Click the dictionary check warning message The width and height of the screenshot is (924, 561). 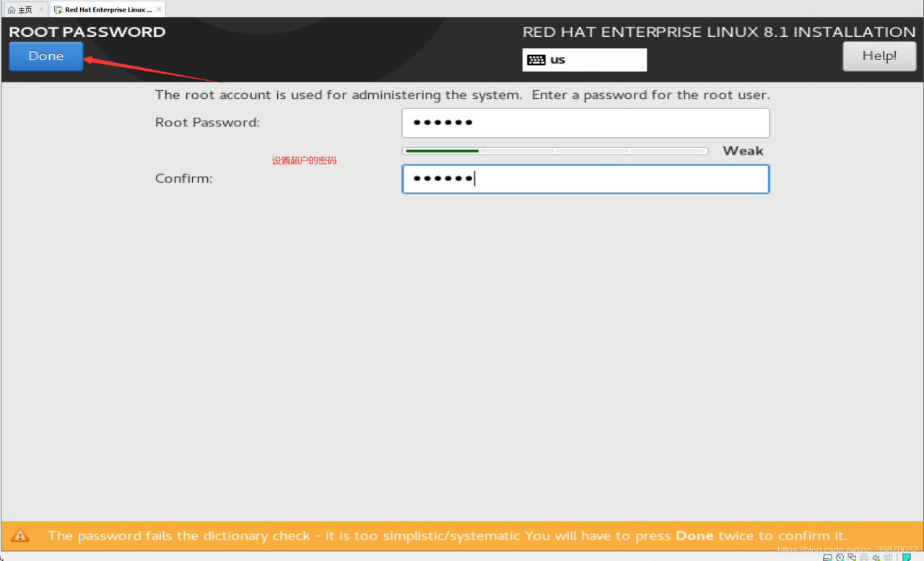(x=448, y=536)
